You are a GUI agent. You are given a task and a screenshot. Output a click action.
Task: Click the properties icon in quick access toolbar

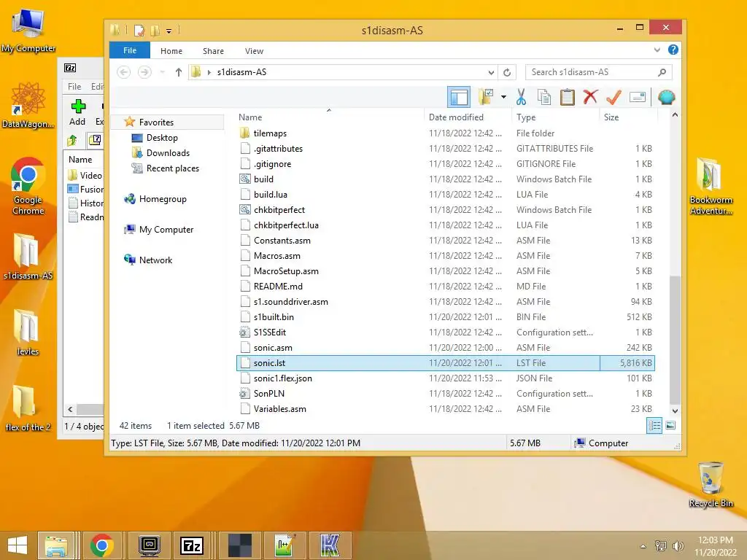coord(139,31)
